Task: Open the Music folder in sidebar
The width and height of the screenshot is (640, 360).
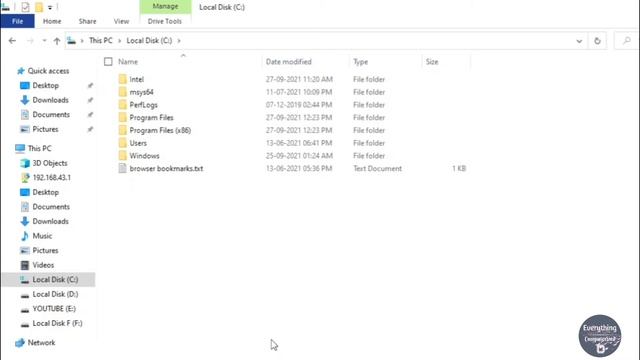Action: coord(42,236)
